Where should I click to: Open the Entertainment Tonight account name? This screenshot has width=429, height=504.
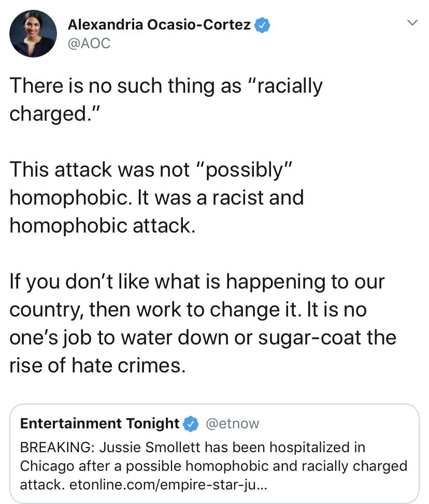pos(99,424)
